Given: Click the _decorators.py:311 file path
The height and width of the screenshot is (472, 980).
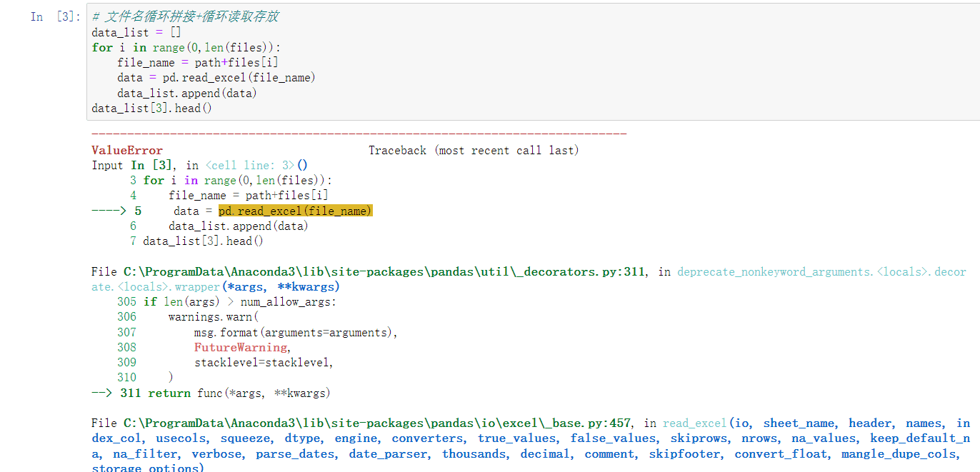Looking at the screenshot, I should click(x=382, y=271).
